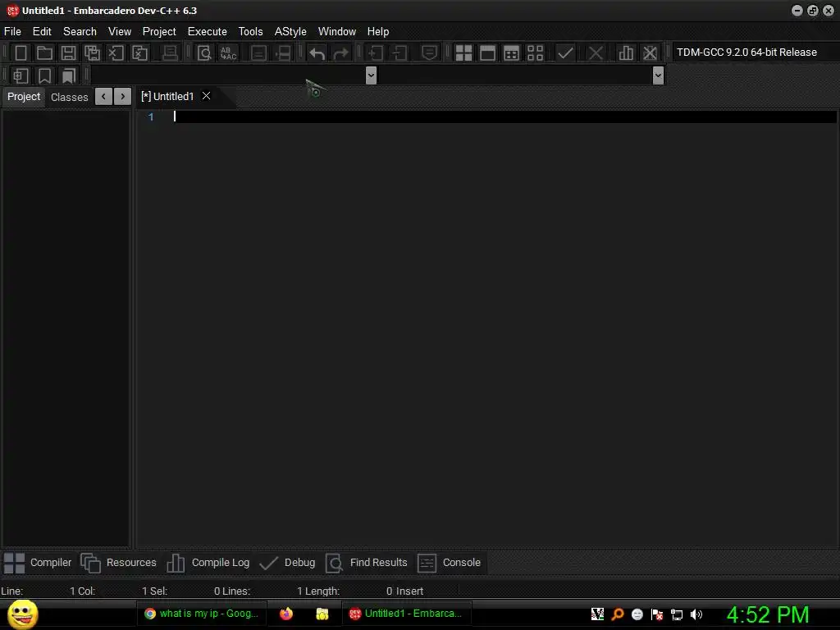Viewport: 840px width, 630px height.
Task: Click the Compile & Run toolbar icon
Action: pyautogui.click(x=512, y=52)
